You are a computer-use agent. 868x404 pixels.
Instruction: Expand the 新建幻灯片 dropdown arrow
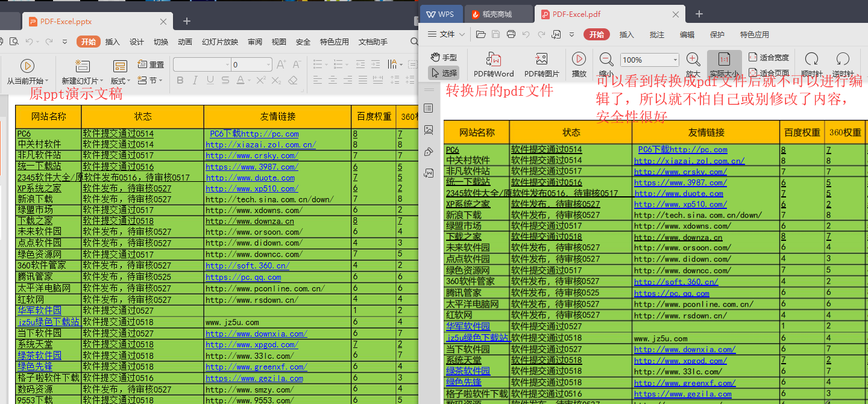point(102,81)
